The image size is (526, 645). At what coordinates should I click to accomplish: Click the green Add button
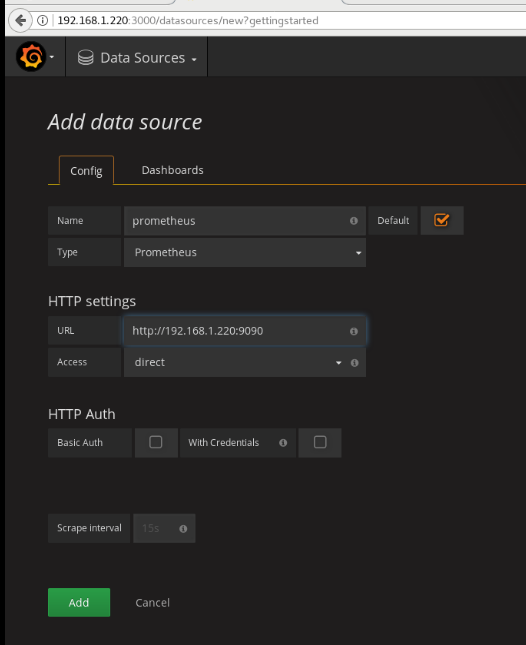pyautogui.click(x=79, y=602)
